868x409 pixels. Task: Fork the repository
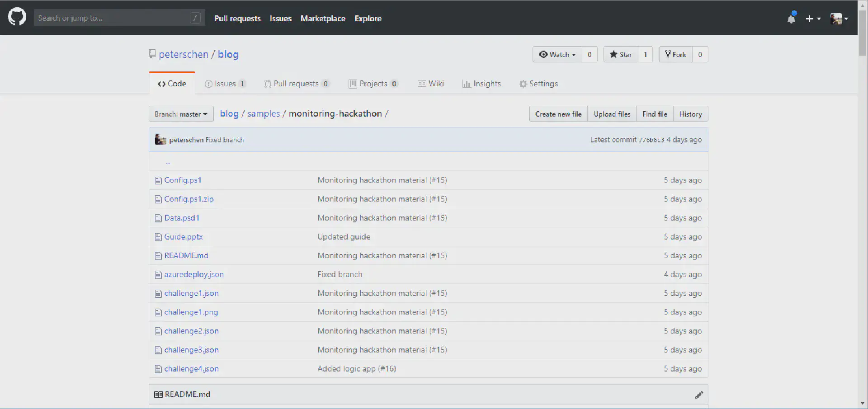[675, 54]
